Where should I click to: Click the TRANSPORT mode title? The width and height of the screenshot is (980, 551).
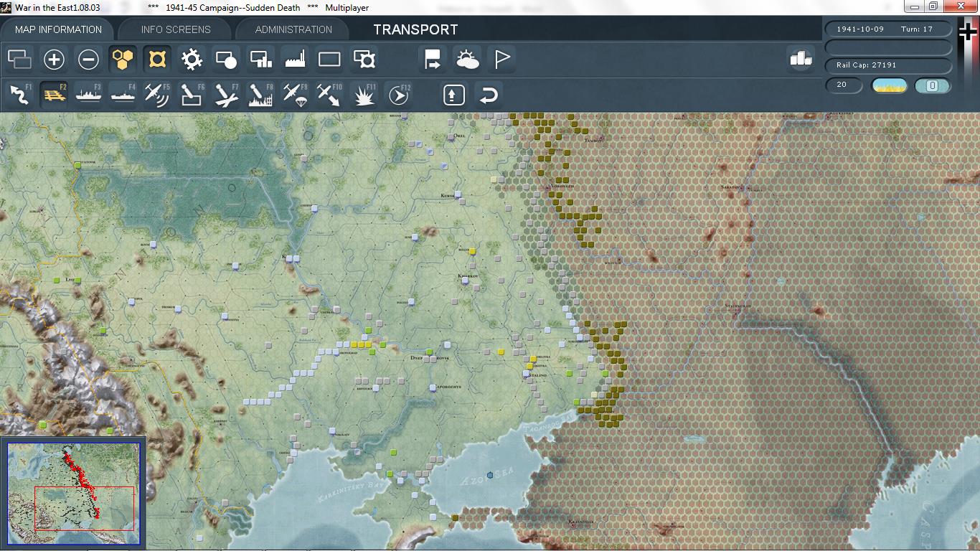[x=415, y=29]
